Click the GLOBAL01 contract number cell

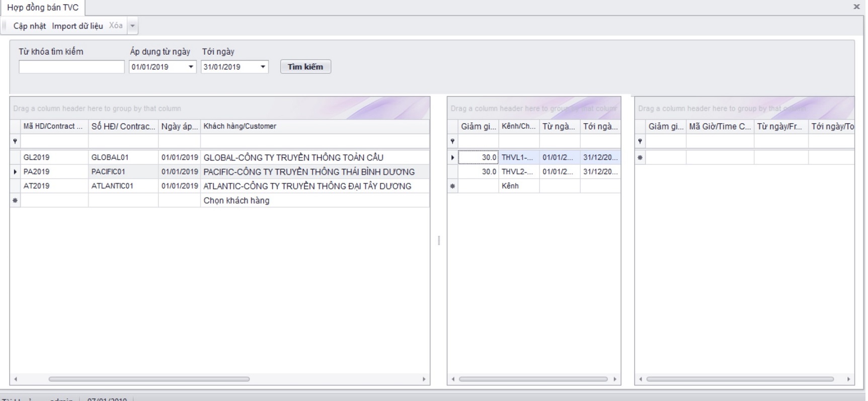point(123,157)
